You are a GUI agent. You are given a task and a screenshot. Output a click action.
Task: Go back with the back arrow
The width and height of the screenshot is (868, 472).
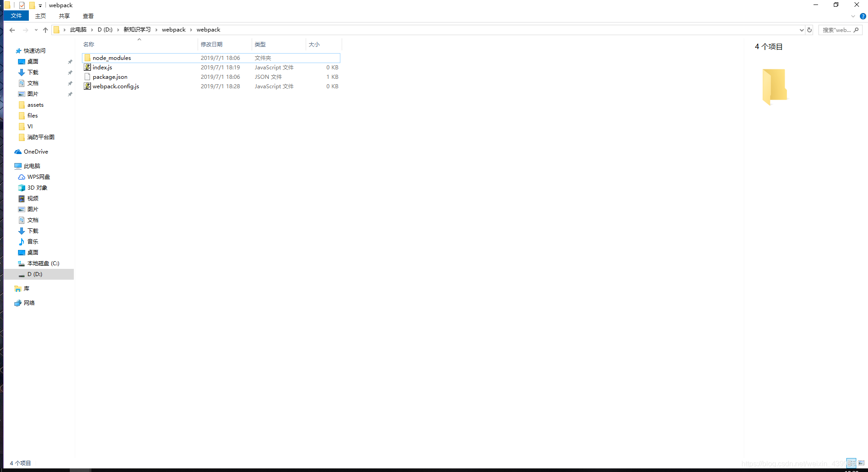(12, 30)
